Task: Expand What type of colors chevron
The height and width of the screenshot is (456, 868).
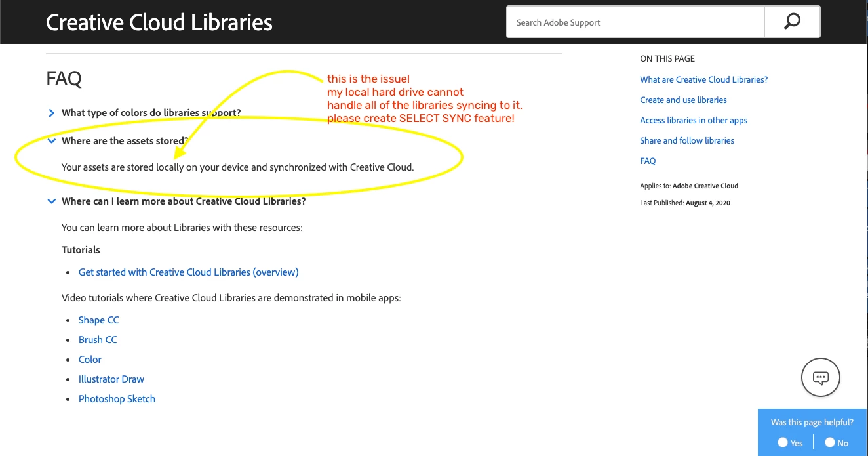Action: (51, 113)
